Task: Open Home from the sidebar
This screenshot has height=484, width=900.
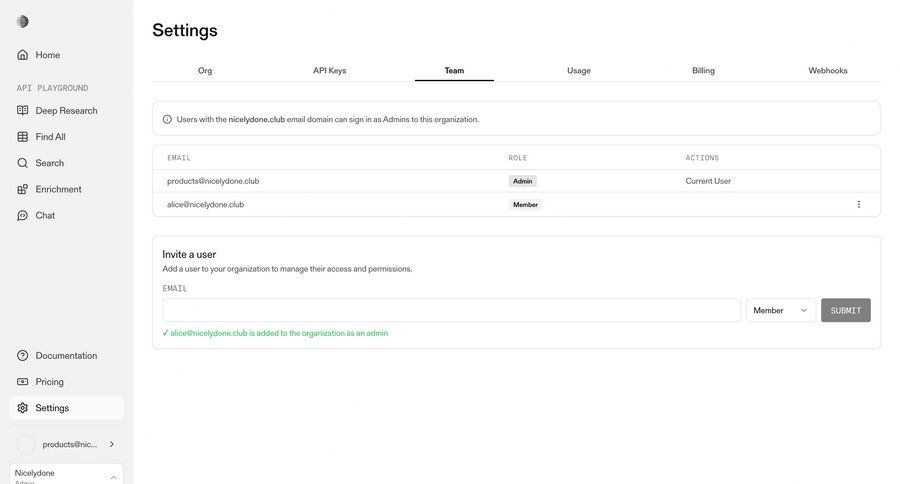Action: click(x=47, y=55)
